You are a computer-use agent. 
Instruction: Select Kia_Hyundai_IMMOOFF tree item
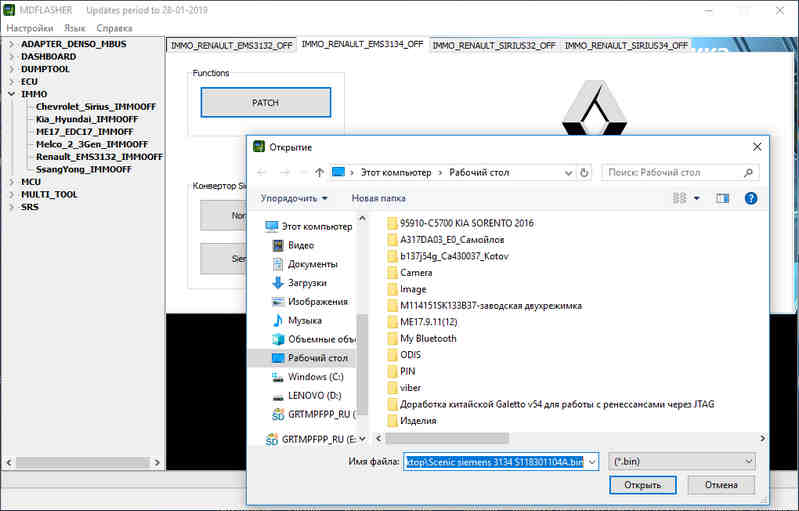[87, 119]
